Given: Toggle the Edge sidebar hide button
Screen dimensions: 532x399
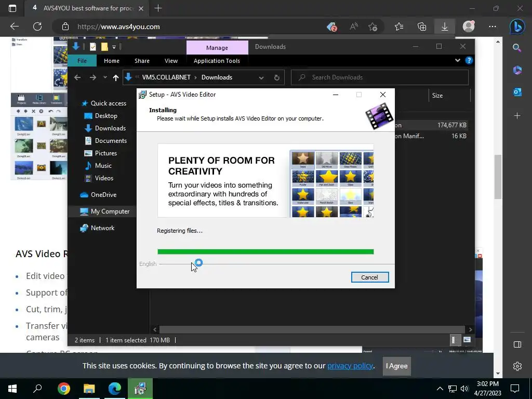Looking at the screenshot, I should [x=517, y=344].
